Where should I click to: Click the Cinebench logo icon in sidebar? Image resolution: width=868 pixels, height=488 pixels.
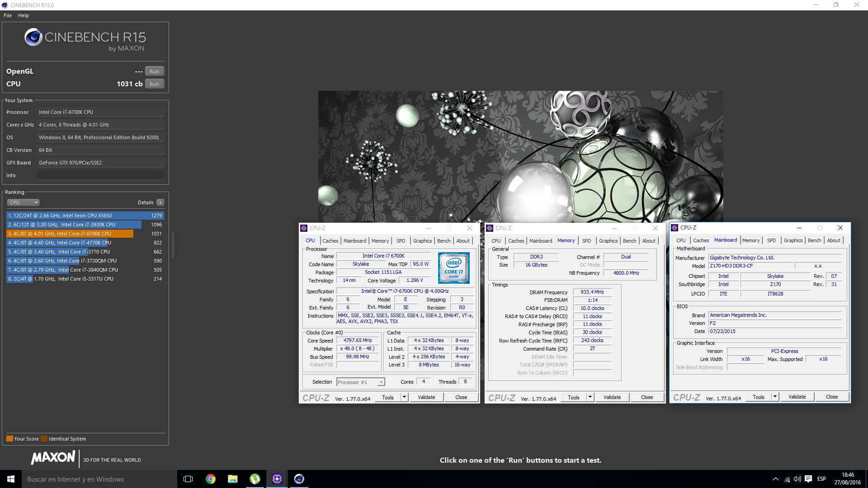(x=33, y=37)
